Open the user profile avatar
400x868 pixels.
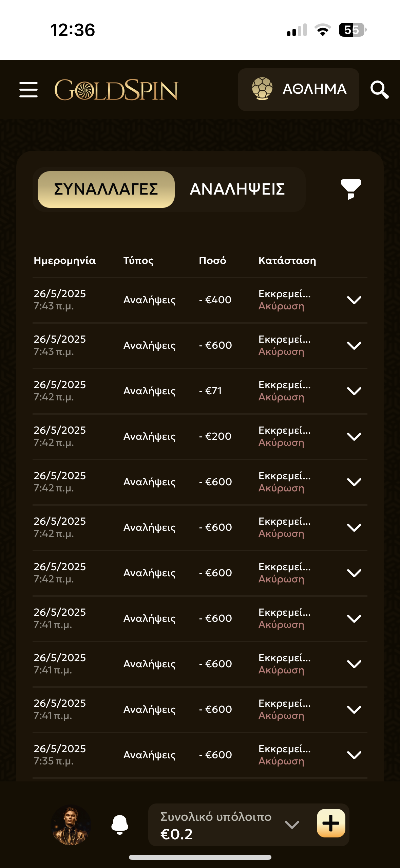click(x=71, y=825)
